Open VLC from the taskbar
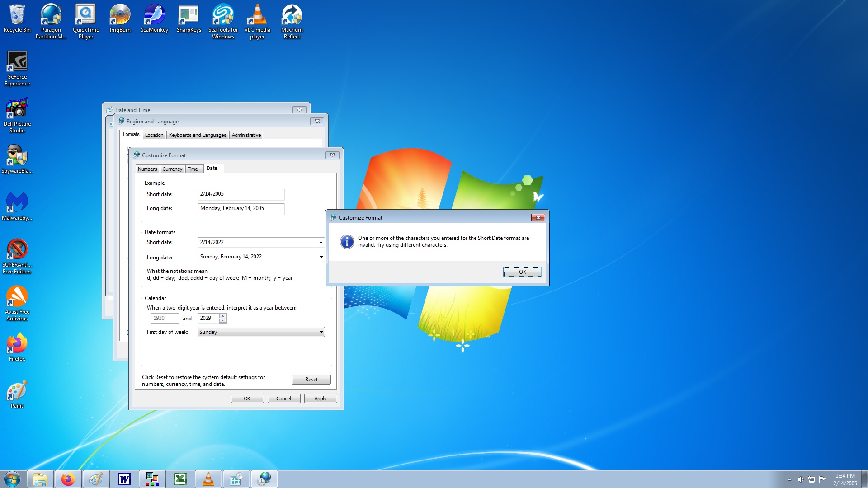 tap(208, 479)
